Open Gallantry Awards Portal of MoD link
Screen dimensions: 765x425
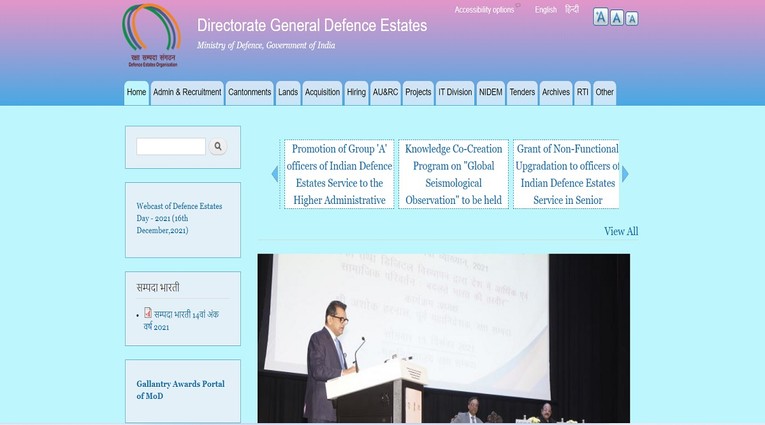[180, 389]
